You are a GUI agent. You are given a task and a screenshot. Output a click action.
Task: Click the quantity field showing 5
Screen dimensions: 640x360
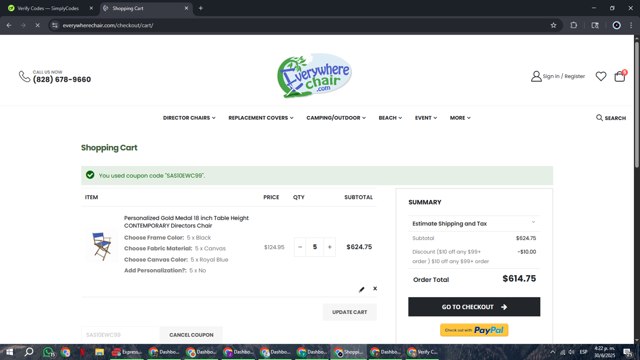[x=315, y=247]
